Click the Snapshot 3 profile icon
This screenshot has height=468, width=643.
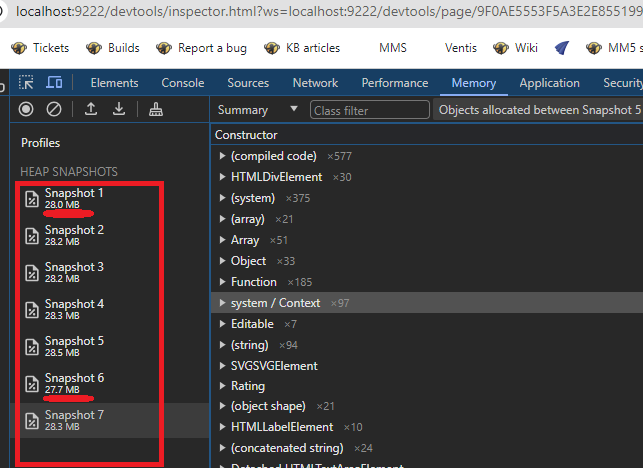pos(31,272)
